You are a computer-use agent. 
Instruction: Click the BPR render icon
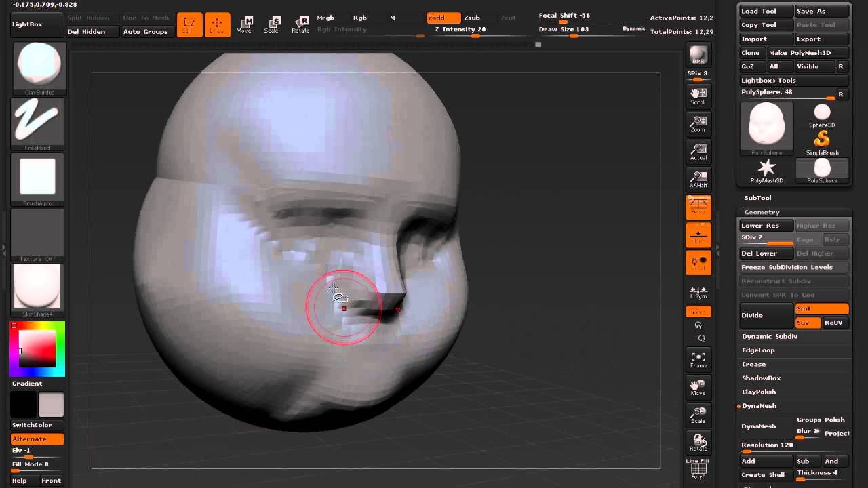698,55
